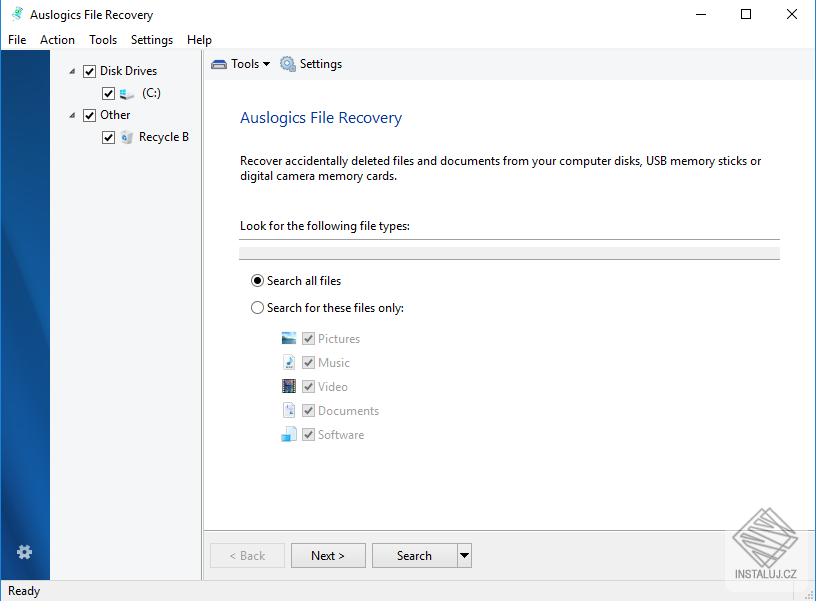Uncheck the Recycle Bin checkbox

[x=108, y=136]
